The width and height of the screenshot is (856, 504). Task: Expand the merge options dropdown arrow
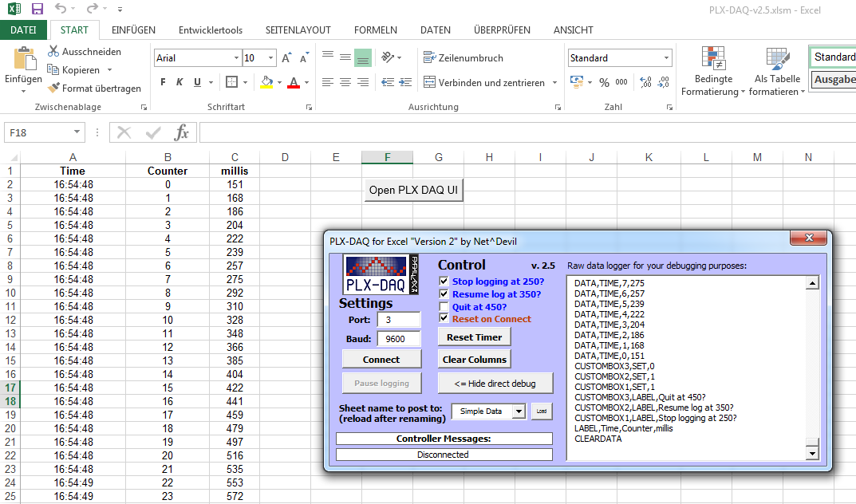pos(554,82)
